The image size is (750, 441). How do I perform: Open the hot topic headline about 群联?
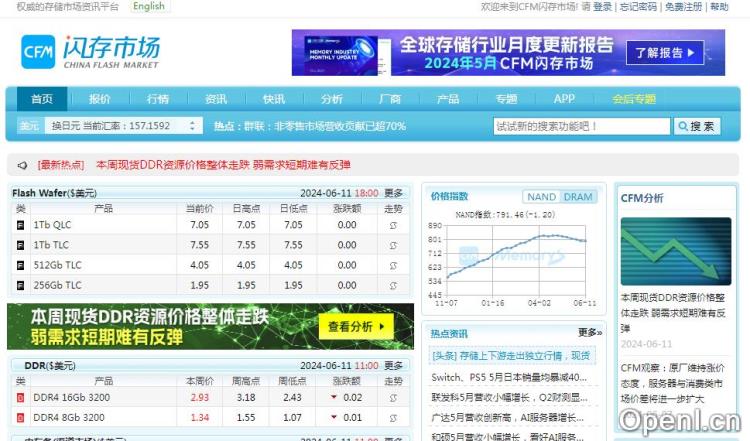point(325,126)
